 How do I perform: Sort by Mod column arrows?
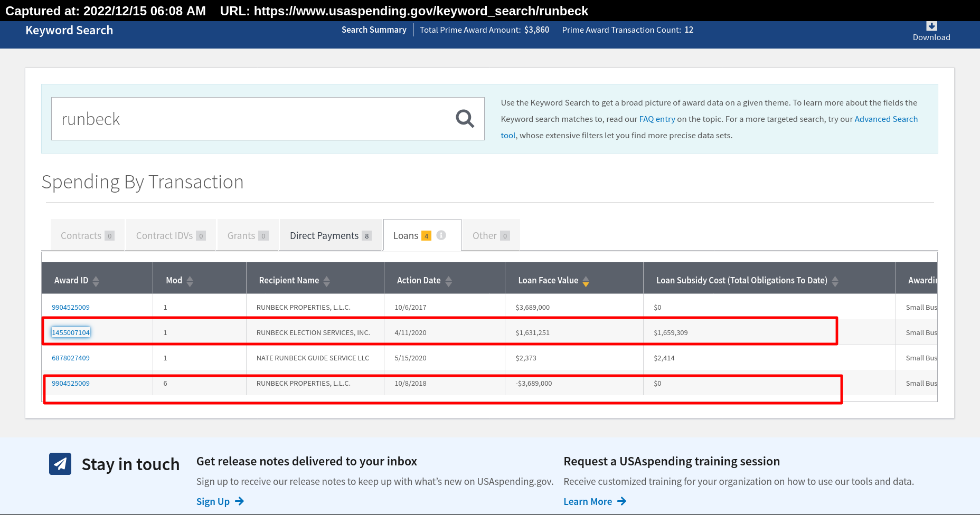tap(190, 281)
